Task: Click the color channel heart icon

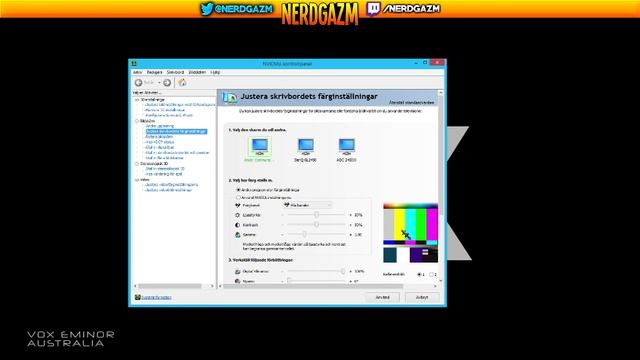Action: pyautogui.click(x=238, y=205)
